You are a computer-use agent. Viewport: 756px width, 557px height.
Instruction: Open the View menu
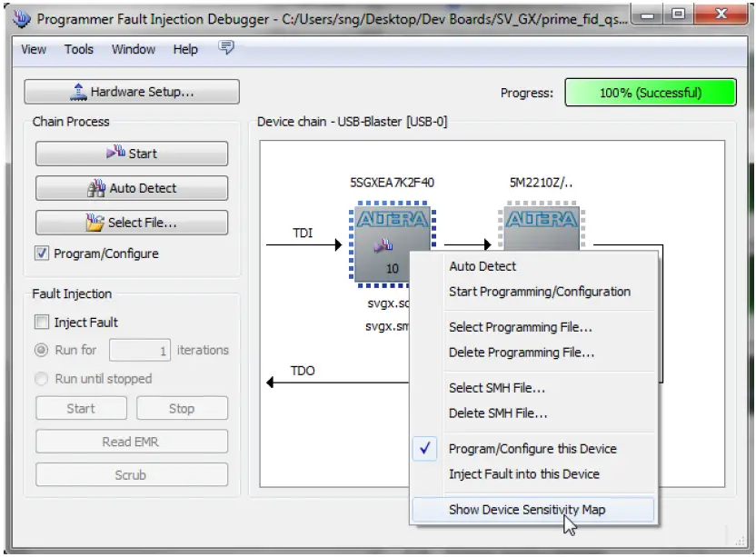click(33, 50)
